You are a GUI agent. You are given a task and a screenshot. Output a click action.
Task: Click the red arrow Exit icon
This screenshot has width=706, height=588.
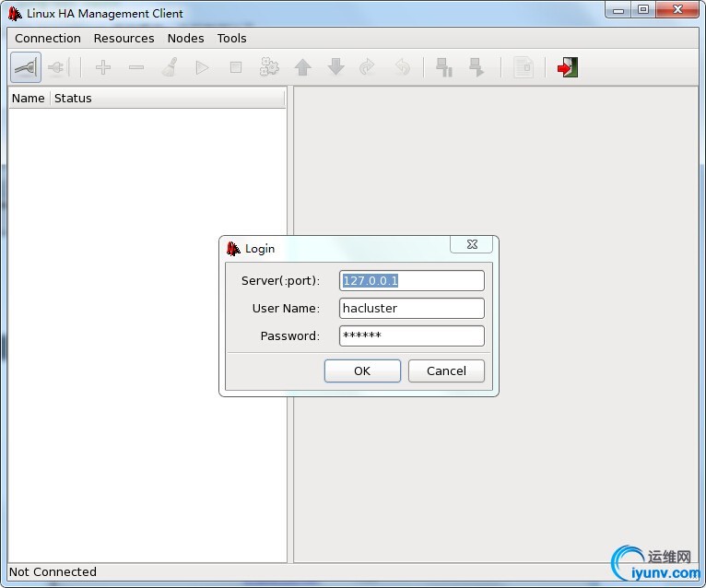point(568,67)
